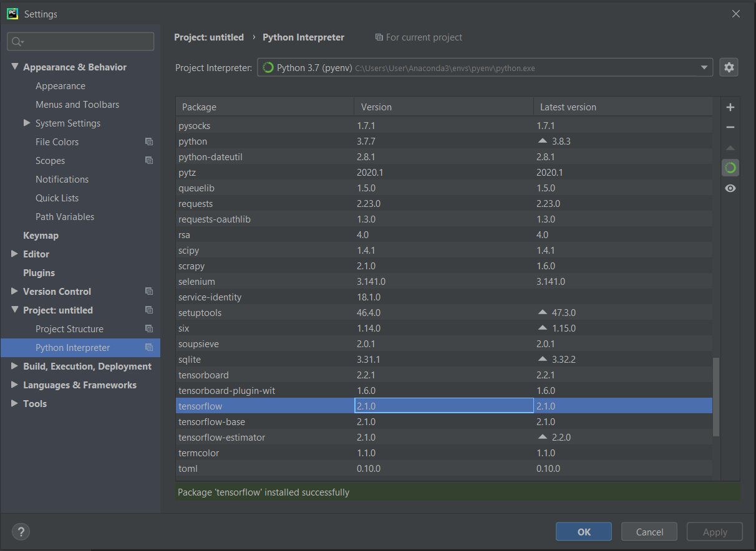The height and width of the screenshot is (551, 756).
Task: Toggle the Conda package manager icon
Action: tap(730, 168)
